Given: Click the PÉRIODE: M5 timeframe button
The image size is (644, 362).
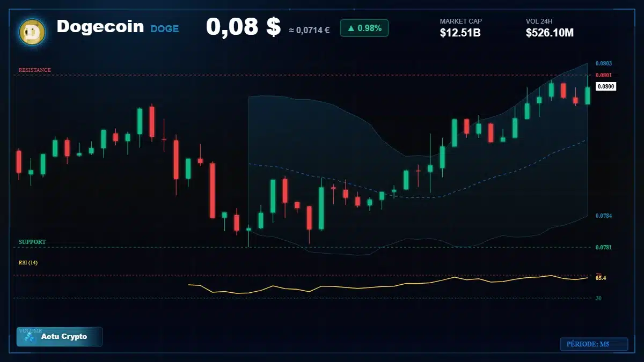Looking at the screenshot, I should click(594, 344).
